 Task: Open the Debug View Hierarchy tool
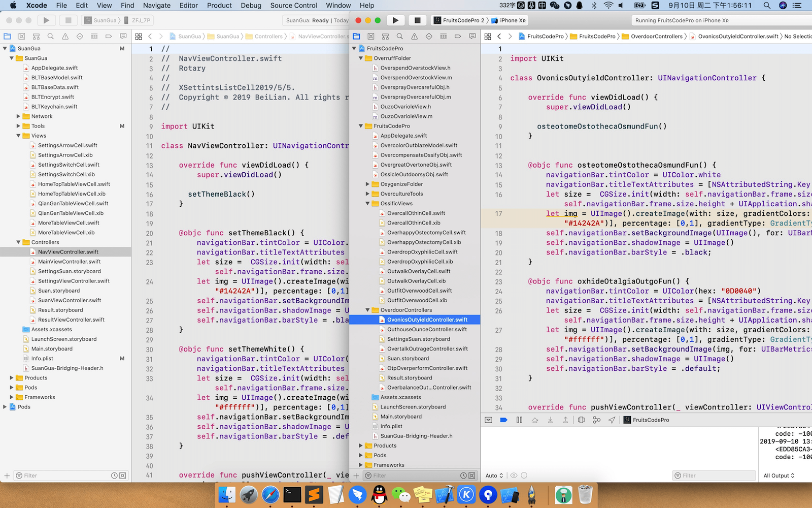click(x=582, y=420)
